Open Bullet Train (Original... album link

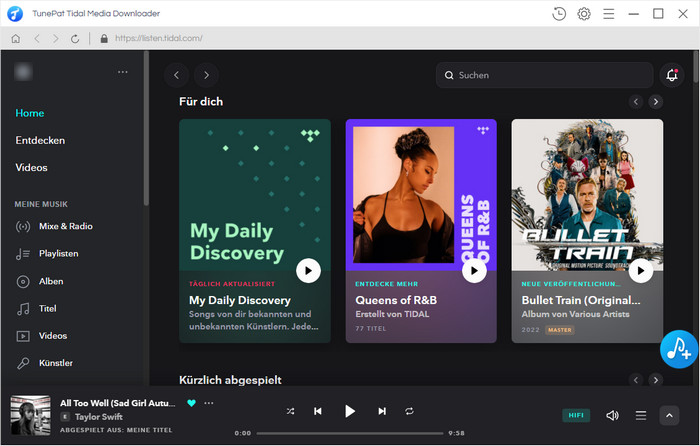(581, 300)
